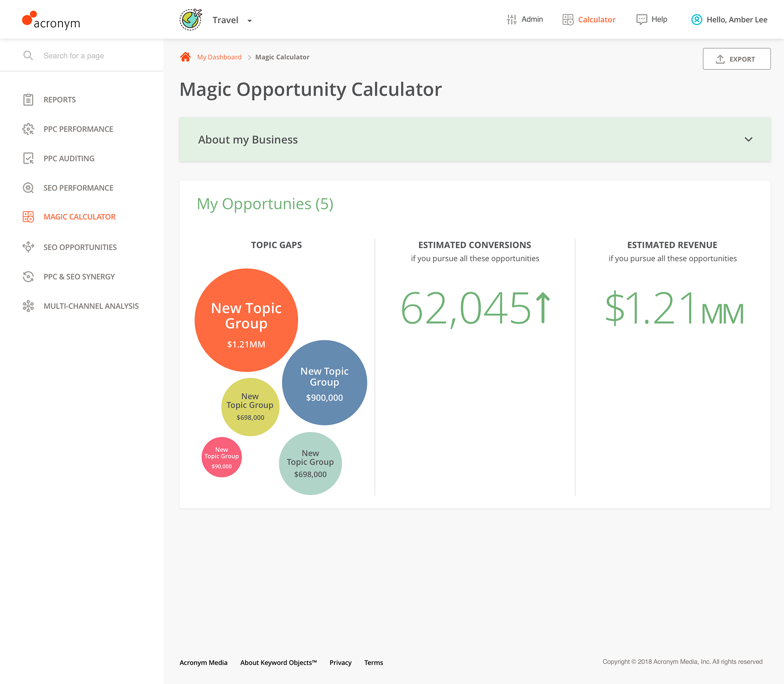Image resolution: width=784 pixels, height=684 pixels.
Task: Open the Hello, Amber Lee user menu
Action: (x=729, y=20)
